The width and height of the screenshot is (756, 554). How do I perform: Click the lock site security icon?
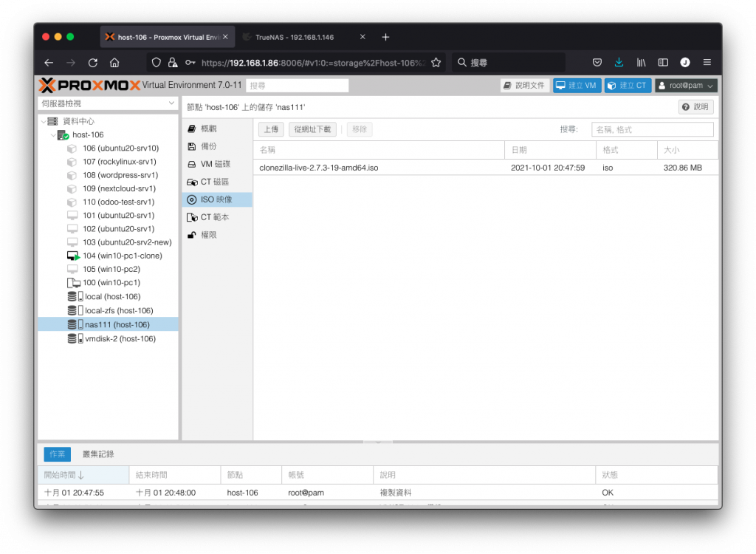(173, 63)
